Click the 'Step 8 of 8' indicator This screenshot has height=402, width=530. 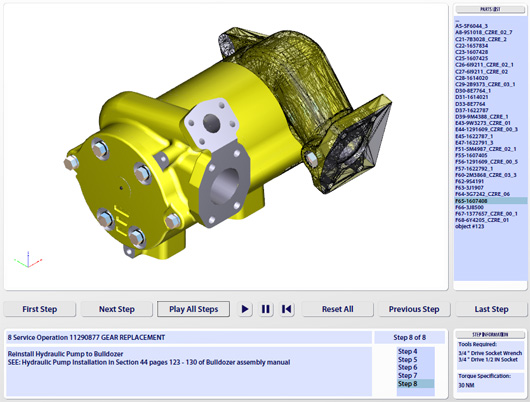[x=409, y=337]
